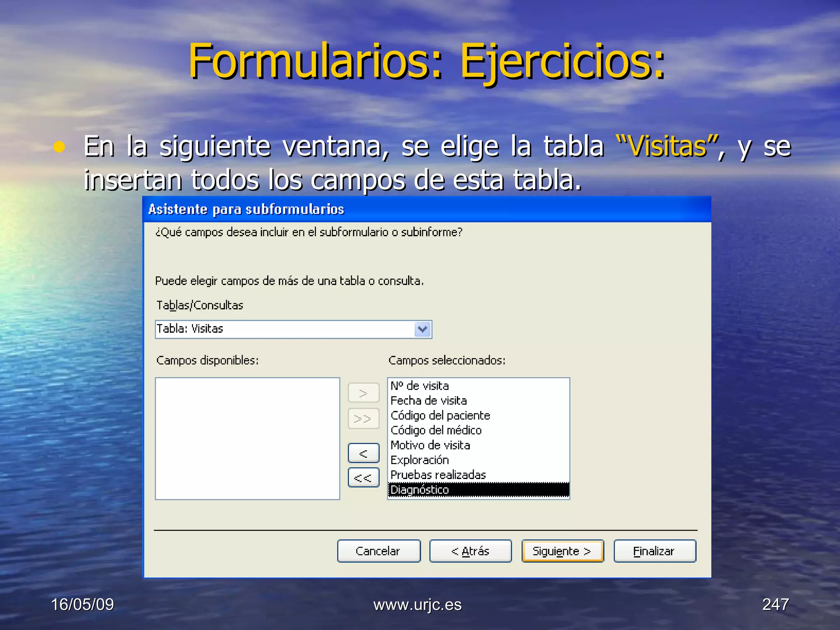Select Motivo de visita in the list
Viewport: 840px width, 630px height.
point(430,445)
